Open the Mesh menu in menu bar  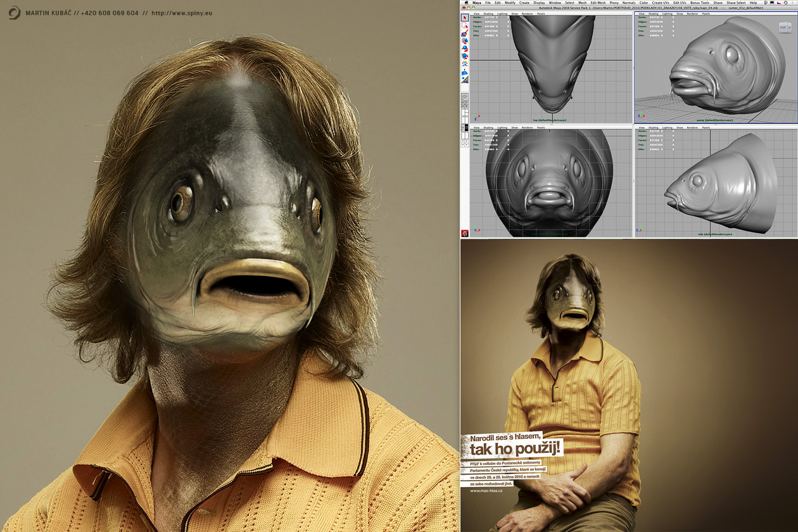click(x=581, y=3)
